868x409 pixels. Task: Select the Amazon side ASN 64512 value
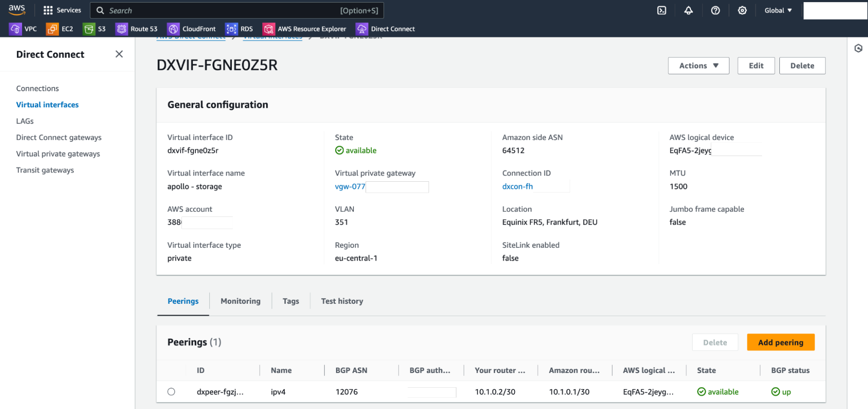(513, 150)
